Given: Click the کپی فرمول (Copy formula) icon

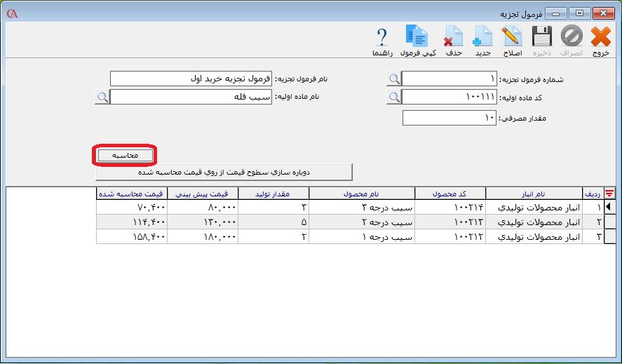Looking at the screenshot, I should coord(418,37).
